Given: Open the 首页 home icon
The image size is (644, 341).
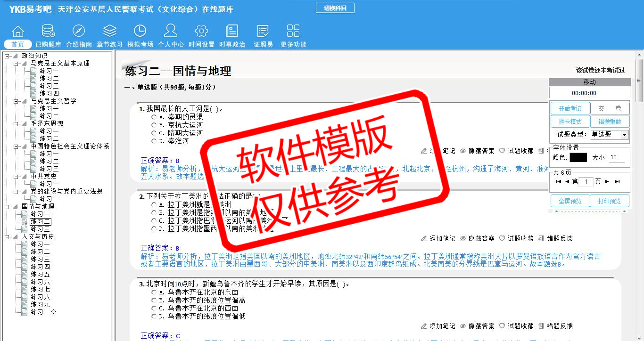Looking at the screenshot, I should point(18,32).
